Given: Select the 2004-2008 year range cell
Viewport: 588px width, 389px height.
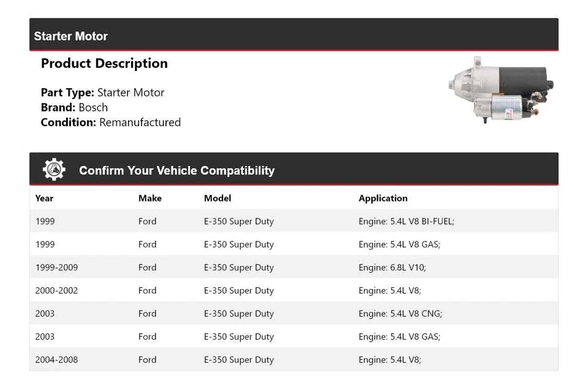Looking at the screenshot, I should coord(56,360).
